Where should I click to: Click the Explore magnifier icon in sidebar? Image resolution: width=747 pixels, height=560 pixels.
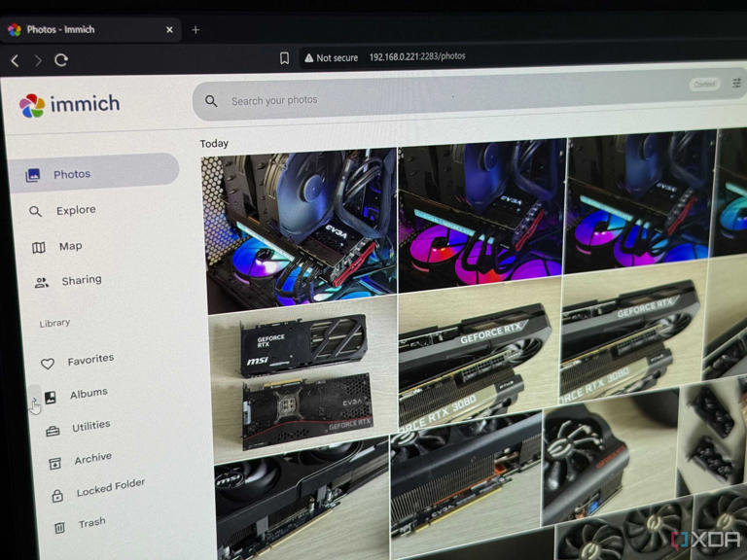point(35,211)
